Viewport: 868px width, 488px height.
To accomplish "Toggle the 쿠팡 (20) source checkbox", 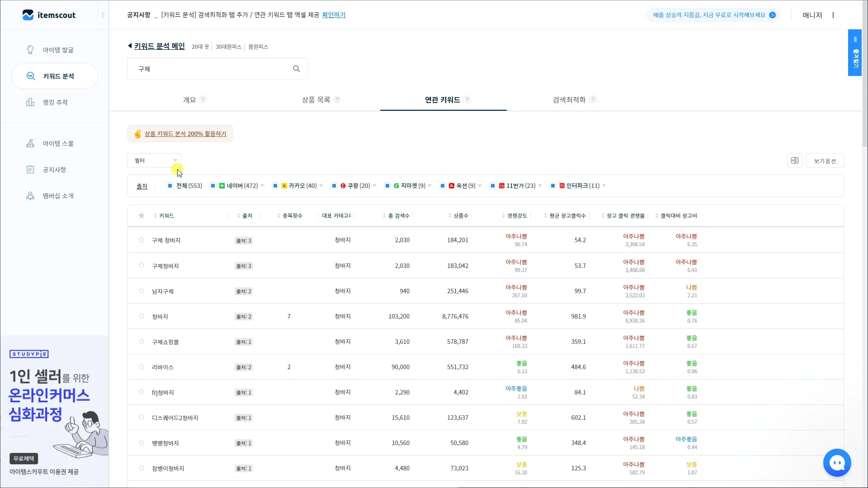I will [334, 186].
